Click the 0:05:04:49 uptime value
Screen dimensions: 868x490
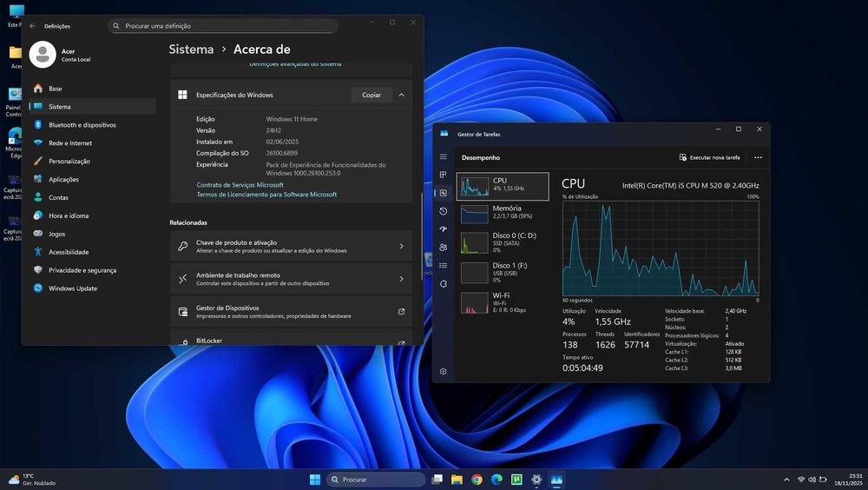coord(583,368)
